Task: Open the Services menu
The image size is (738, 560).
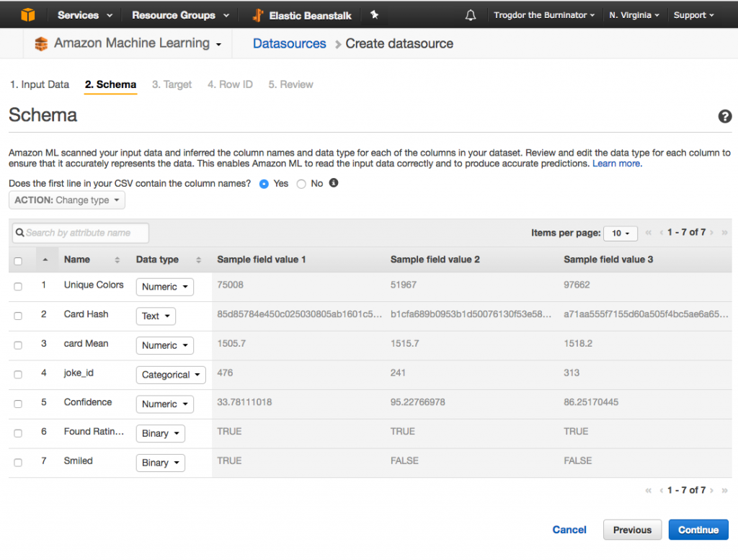Action: pyautogui.click(x=85, y=15)
